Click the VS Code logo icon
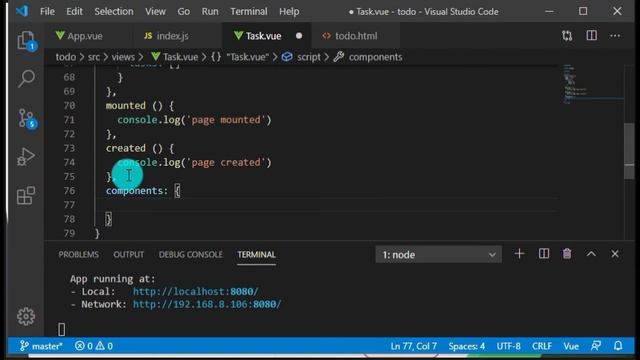 [22, 11]
